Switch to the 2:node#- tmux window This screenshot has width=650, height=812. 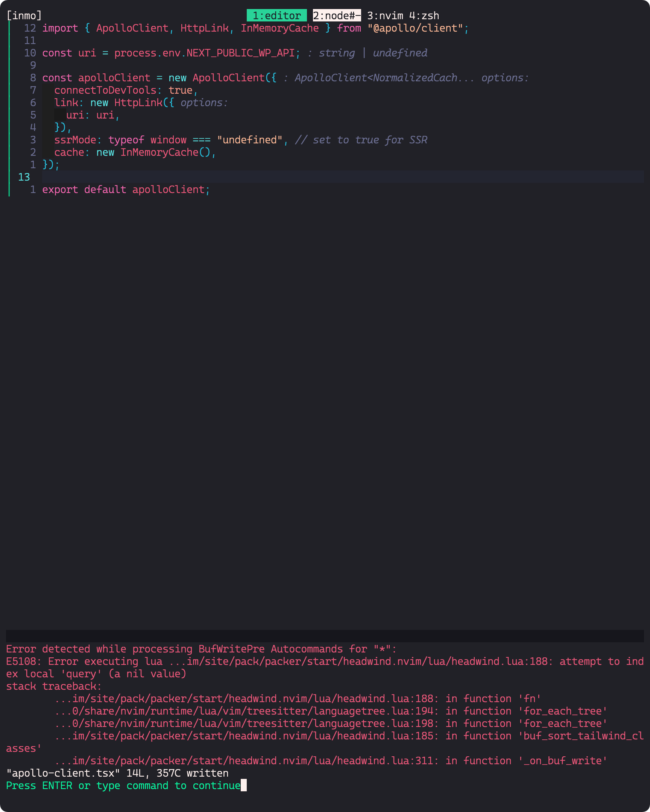(337, 15)
